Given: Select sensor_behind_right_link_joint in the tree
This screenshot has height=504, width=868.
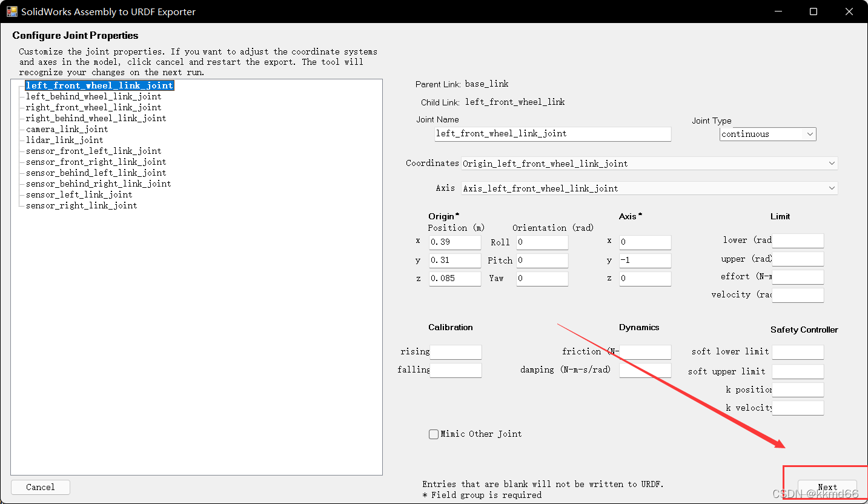Looking at the screenshot, I should [x=98, y=184].
